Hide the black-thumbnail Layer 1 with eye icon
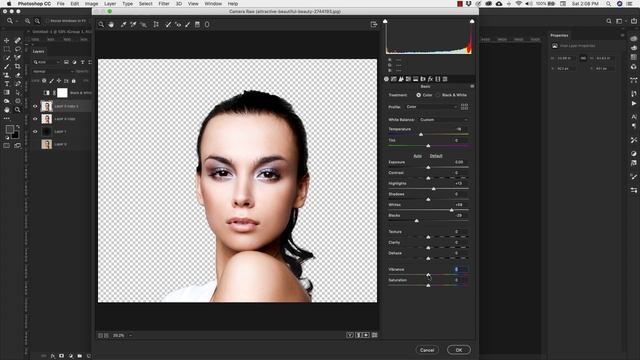This screenshot has width=640, height=360. coord(35,131)
